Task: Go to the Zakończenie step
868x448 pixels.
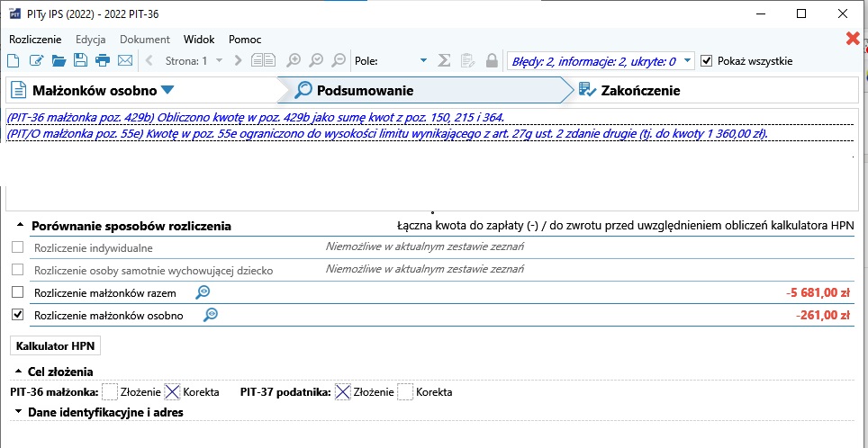Action: click(x=630, y=90)
